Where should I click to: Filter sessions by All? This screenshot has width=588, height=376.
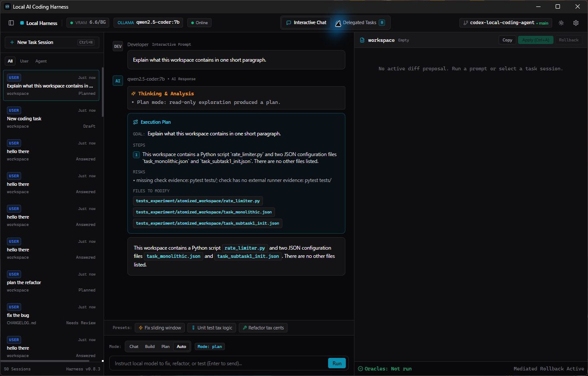[x=10, y=61]
